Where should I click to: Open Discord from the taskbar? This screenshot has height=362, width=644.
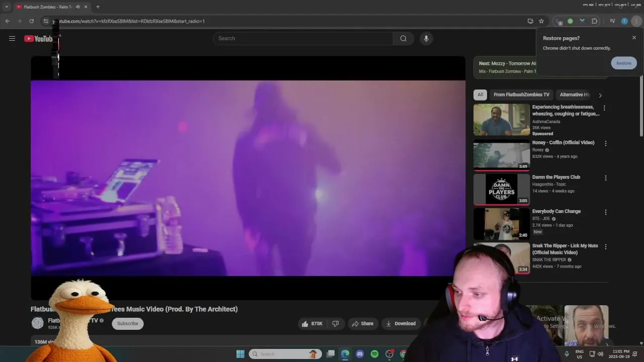[x=360, y=354]
